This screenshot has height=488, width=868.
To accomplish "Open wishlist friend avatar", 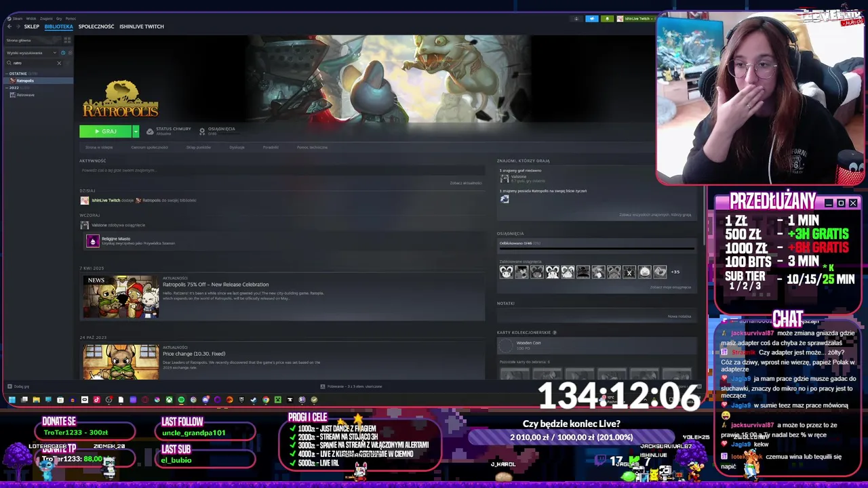I will pos(504,199).
